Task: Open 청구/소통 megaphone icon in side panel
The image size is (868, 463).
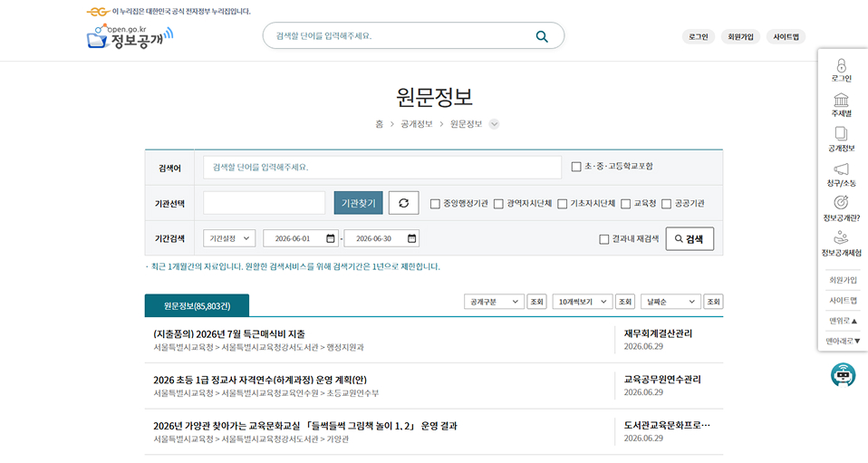Action: point(841,169)
